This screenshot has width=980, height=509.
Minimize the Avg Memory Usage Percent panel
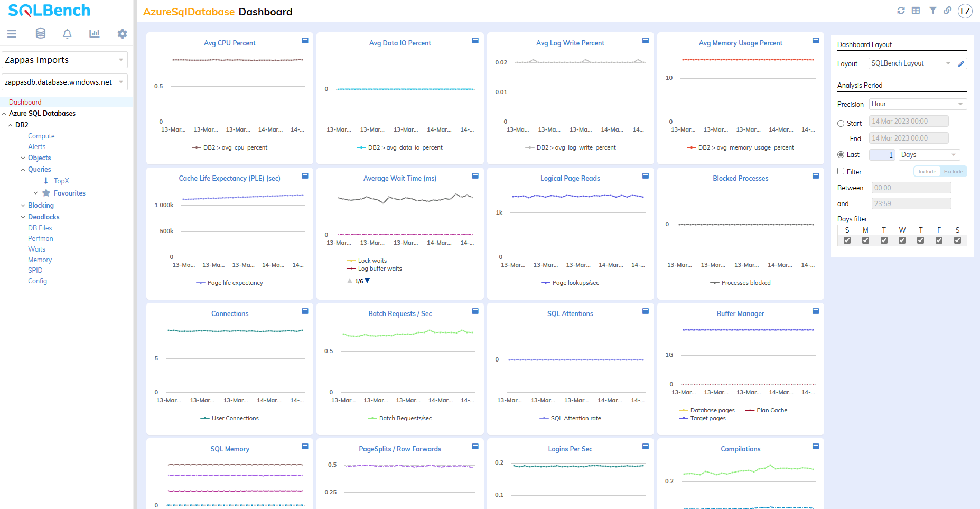click(816, 41)
